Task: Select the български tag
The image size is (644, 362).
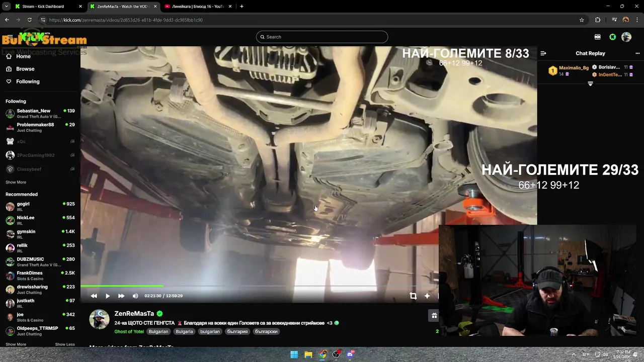Action: click(x=266, y=331)
